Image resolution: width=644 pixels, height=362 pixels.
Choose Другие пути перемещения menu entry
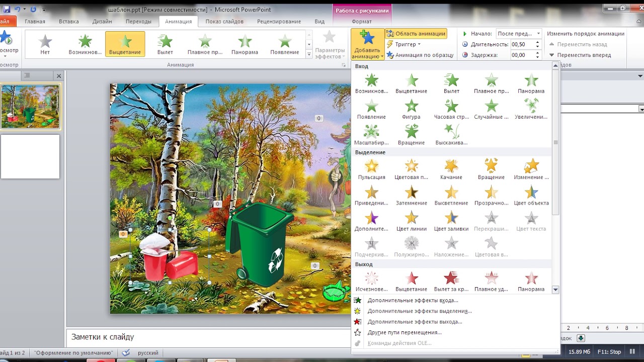click(x=405, y=332)
